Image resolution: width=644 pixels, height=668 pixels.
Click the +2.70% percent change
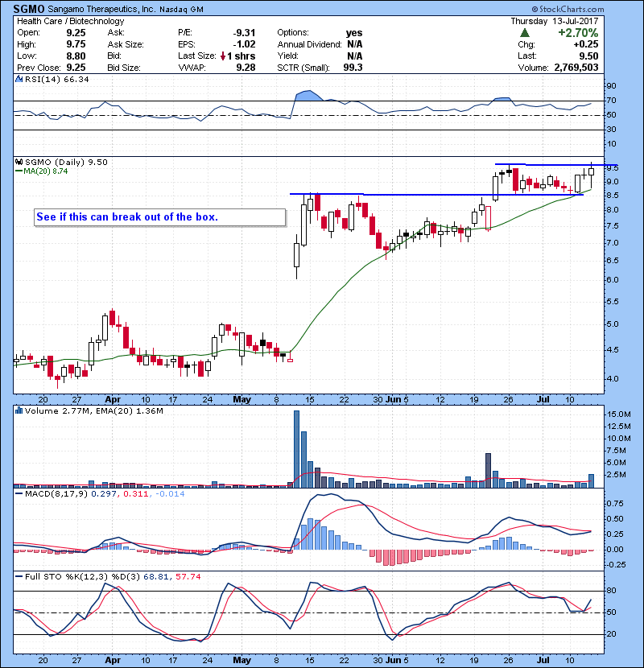pyautogui.click(x=578, y=33)
